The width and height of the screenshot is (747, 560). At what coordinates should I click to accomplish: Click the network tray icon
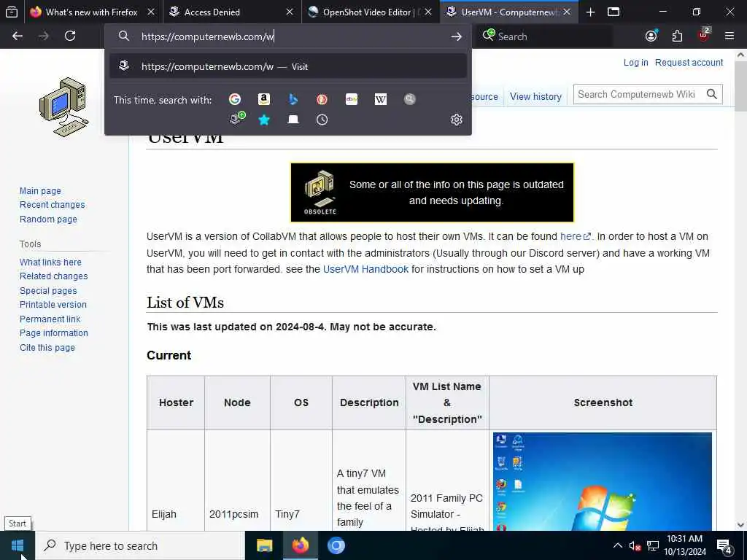click(653, 545)
